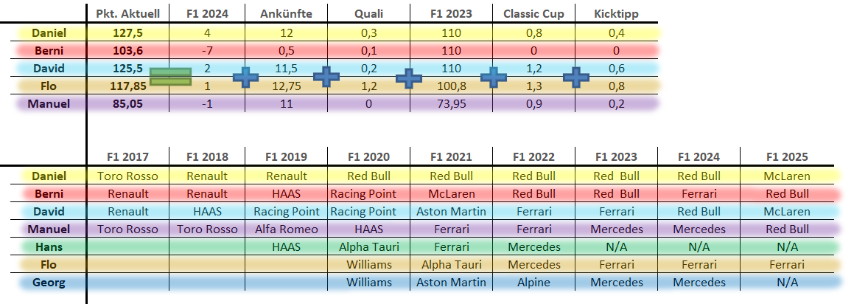This screenshot has width=868, height=304.
Task: Click the 73,95 cell in Manuel's row
Action: pos(451,104)
